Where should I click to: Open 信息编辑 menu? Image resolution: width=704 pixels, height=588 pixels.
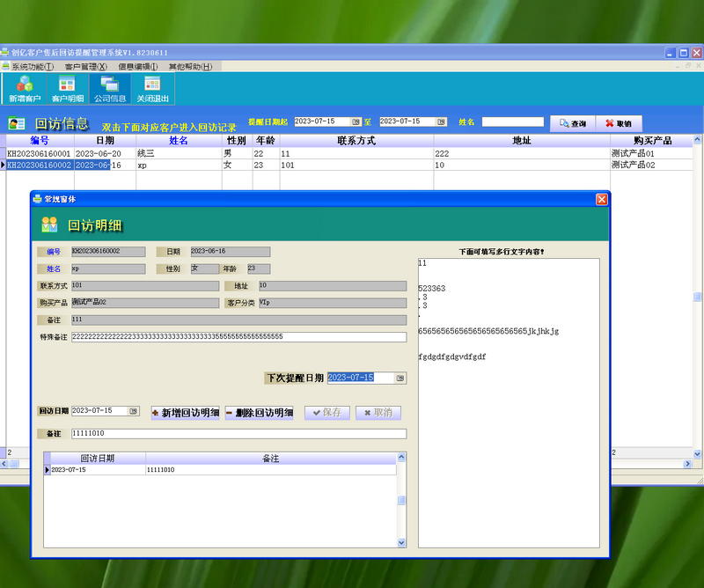[x=138, y=67]
